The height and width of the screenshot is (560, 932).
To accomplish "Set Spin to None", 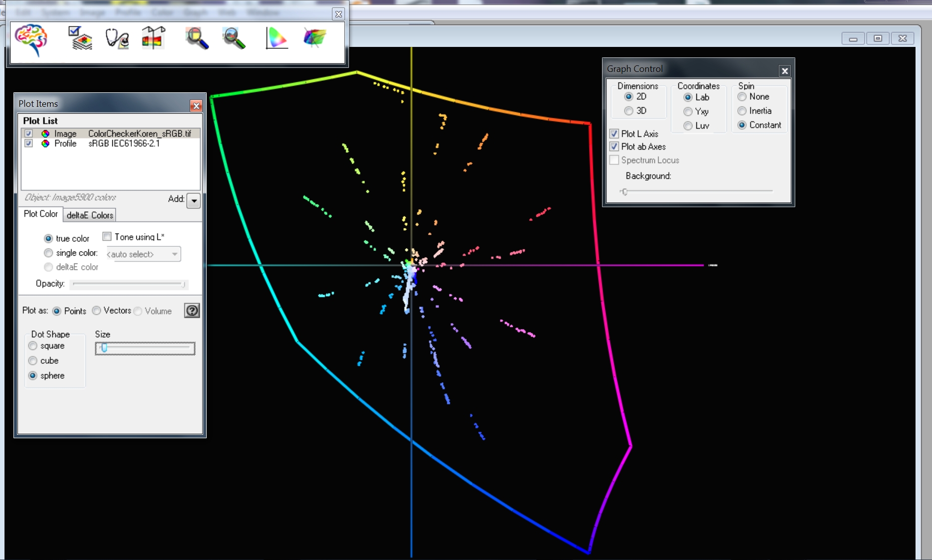I will 742,97.
